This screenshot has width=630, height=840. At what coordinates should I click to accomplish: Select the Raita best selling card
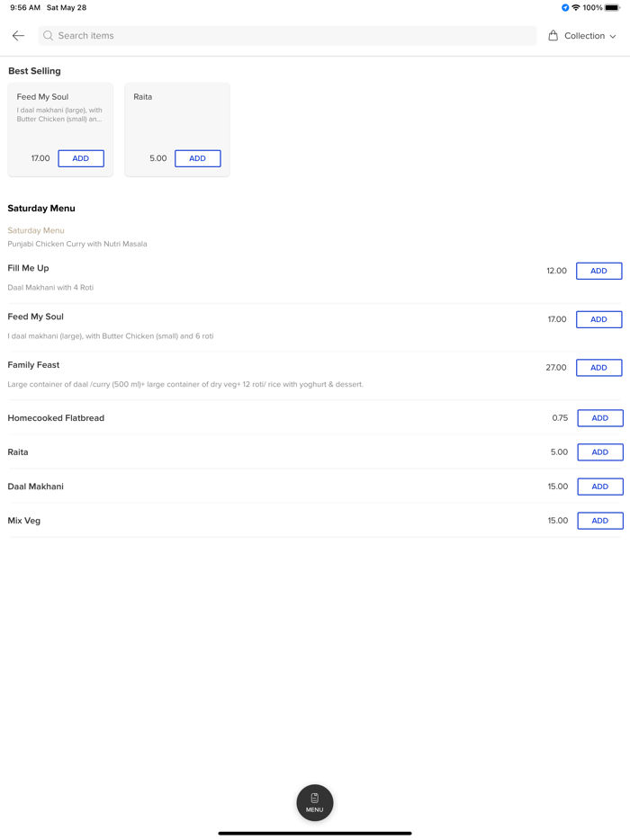tap(176, 117)
